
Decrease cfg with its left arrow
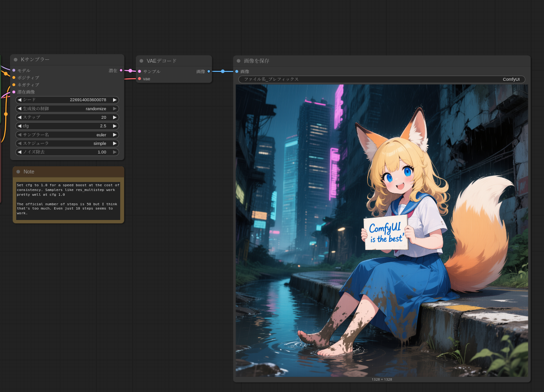point(19,126)
